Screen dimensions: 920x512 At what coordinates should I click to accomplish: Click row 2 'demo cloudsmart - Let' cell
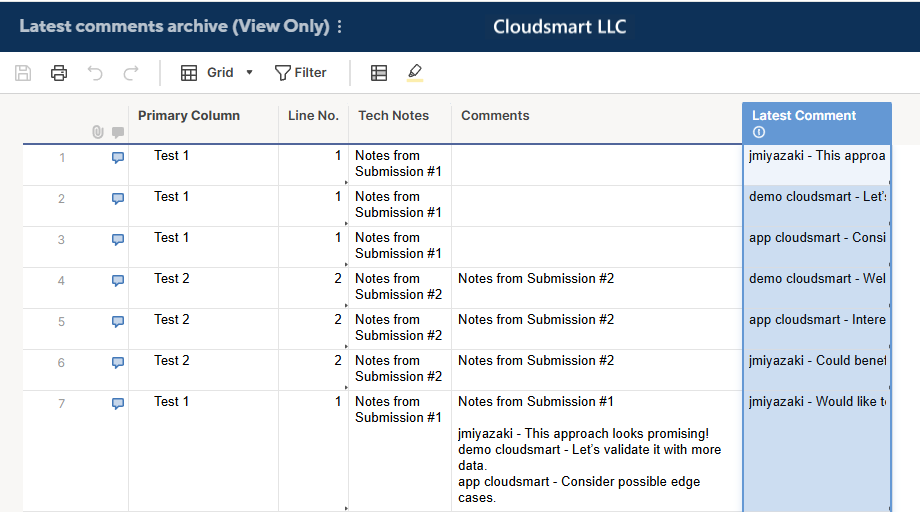click(817, 206)
